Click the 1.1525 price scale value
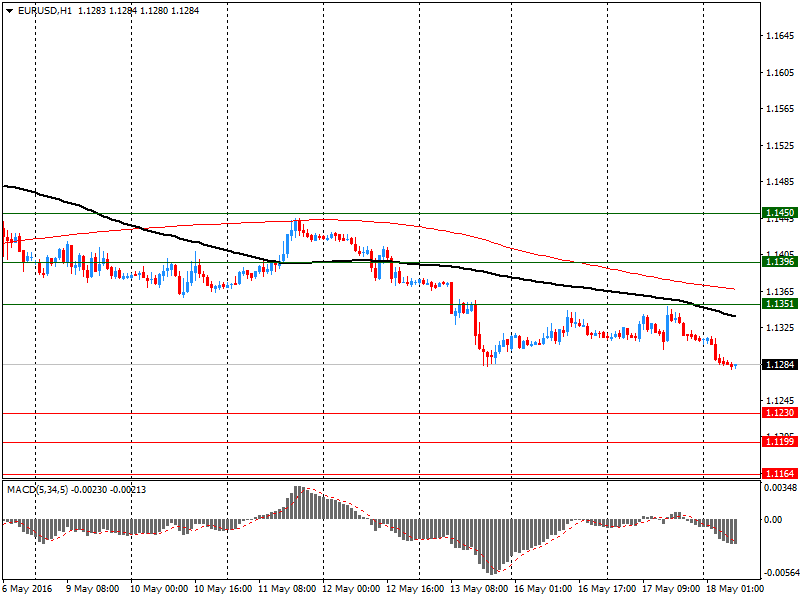Viewport: 800px width, 600px height. pyautogui.click(x=780, y=145)
